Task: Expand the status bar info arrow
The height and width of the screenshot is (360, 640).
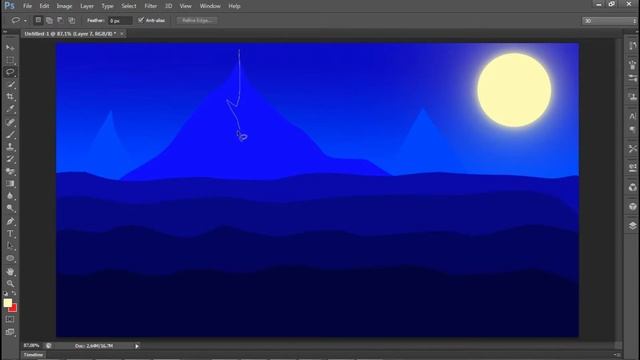Action: [137, 346]
